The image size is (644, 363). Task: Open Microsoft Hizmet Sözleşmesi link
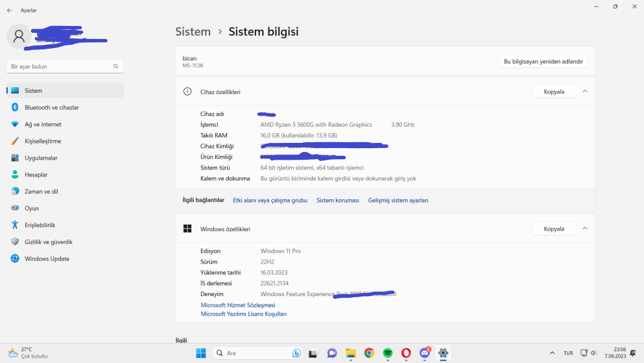[x=238, y=305]
